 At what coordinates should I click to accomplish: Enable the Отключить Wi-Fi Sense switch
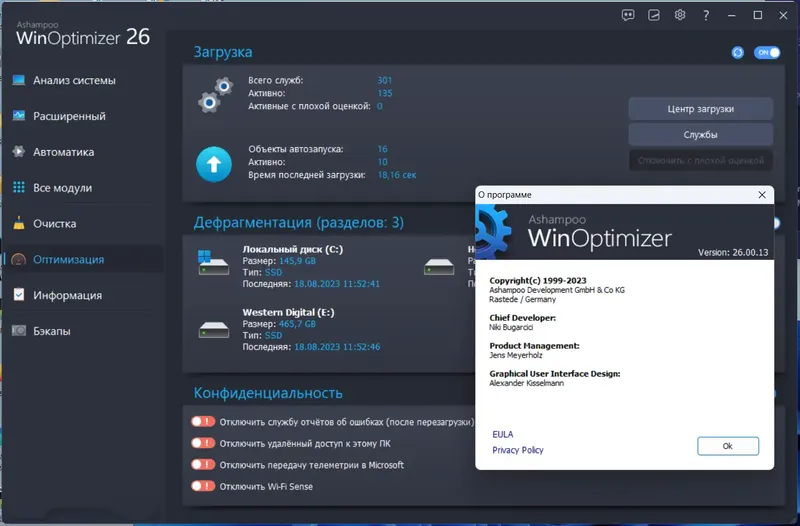[203, 486]
